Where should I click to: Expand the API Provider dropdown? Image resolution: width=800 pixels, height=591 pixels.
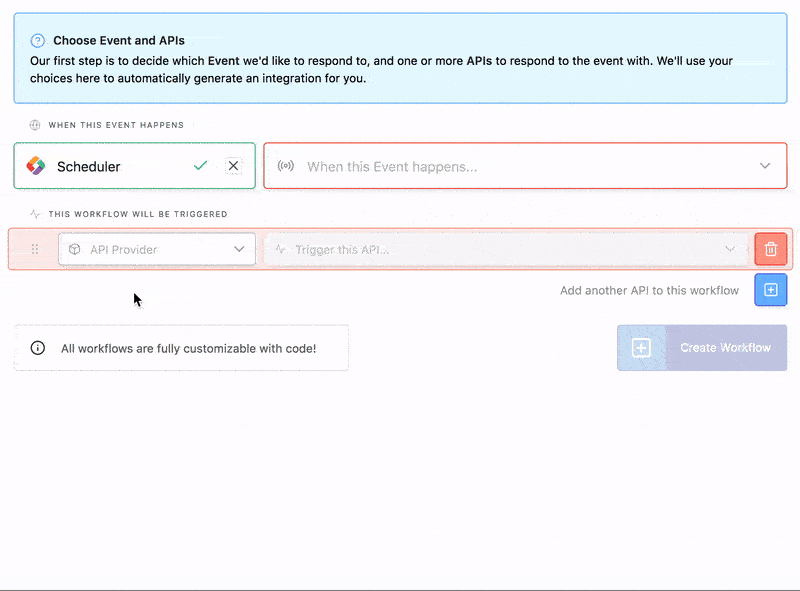coord(238,249)
